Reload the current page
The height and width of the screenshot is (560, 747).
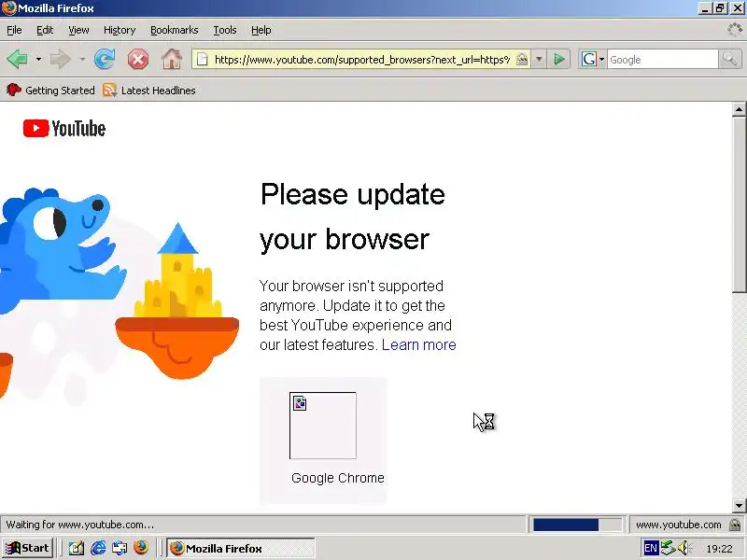[x=105, y=60]
